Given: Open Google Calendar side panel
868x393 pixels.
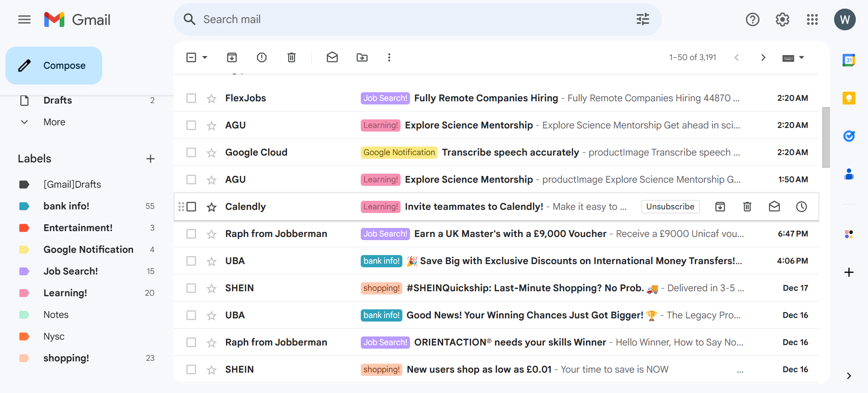Looking at the screenshot, I should pyautogui.click(x=849, y=60).
